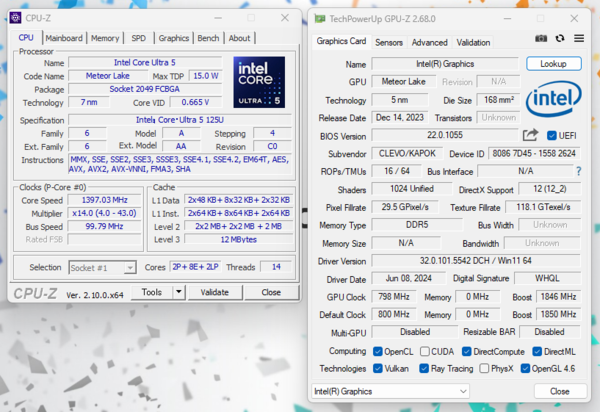Open the GPU-Z hamburger menu icon

[x=579, y=38]
